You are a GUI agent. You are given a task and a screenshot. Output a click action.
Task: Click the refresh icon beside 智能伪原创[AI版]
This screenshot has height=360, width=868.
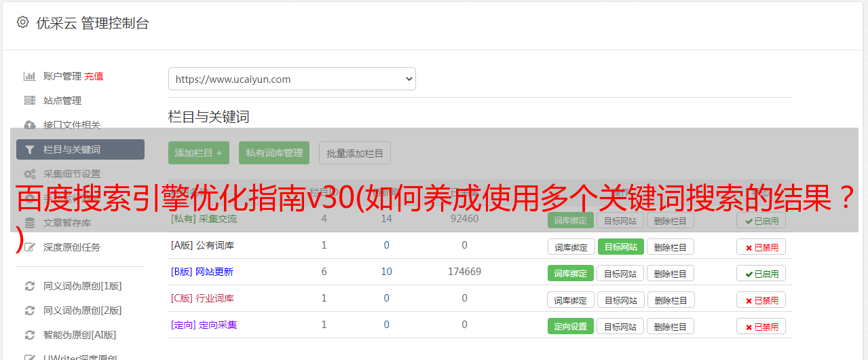click(29, 335)
